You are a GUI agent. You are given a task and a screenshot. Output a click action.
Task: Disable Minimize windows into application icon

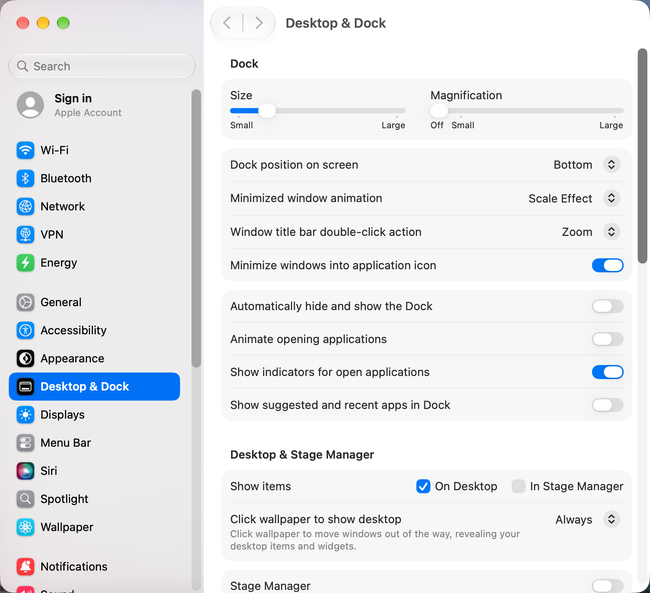[607, 265]
